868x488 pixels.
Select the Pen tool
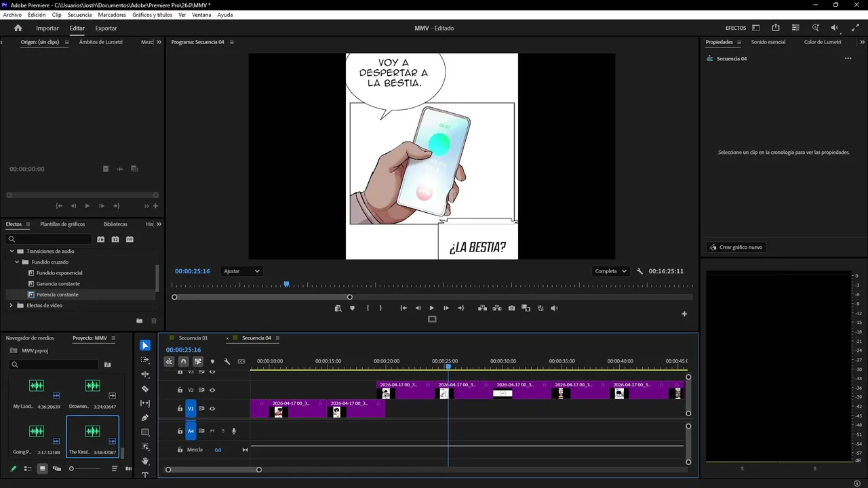pyautogui.click(x=145, y=418)
